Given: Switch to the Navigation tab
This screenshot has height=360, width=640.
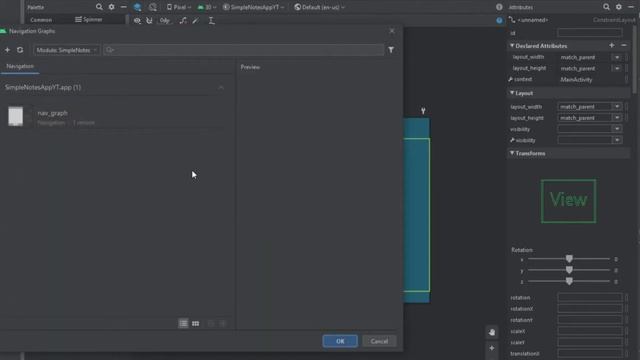Looking at the screenshot, I should 20,66.
